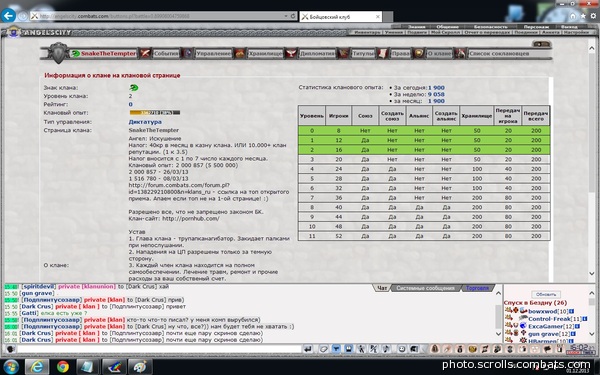Open the События clan section
This screenshot has width=600, height=375.
coord(166,54)
